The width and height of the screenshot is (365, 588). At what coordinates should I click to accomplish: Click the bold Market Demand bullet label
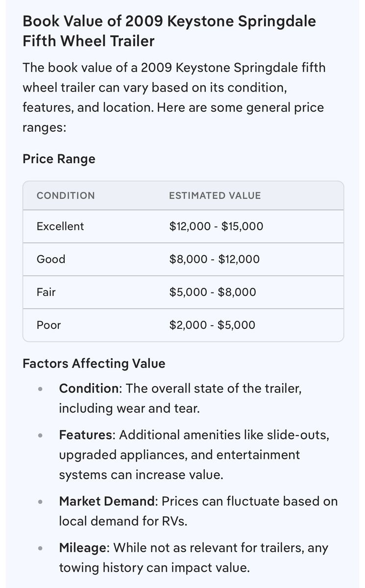(x=106, y=501)
